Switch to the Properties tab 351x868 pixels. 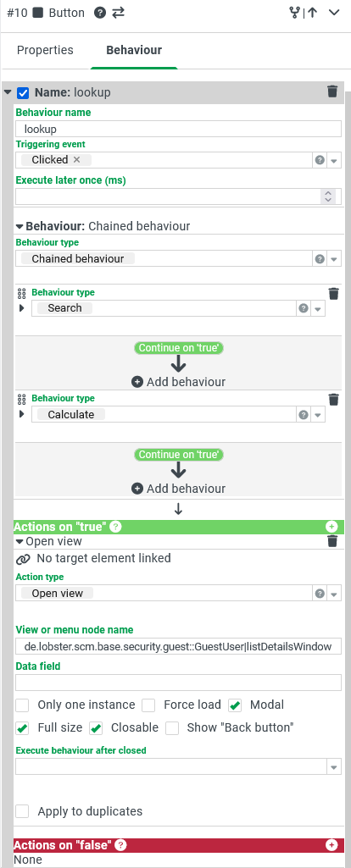45,50
